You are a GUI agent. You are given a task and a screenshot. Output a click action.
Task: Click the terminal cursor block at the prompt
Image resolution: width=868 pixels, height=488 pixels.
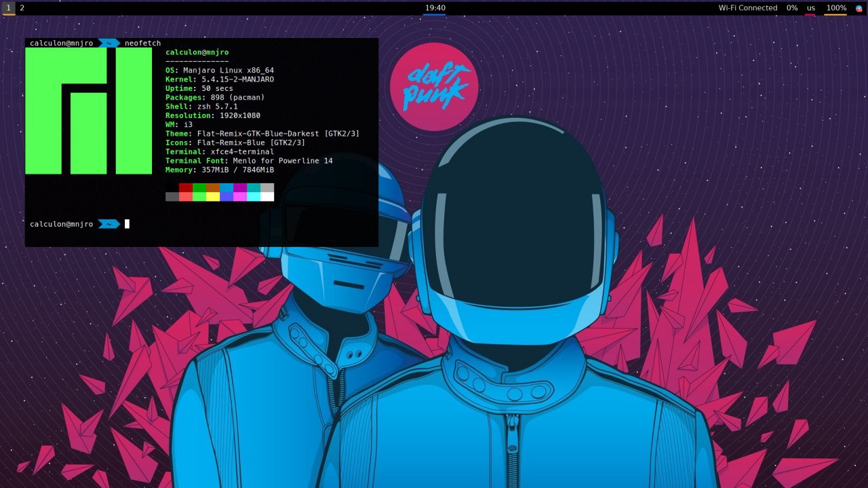pos(127,224)
